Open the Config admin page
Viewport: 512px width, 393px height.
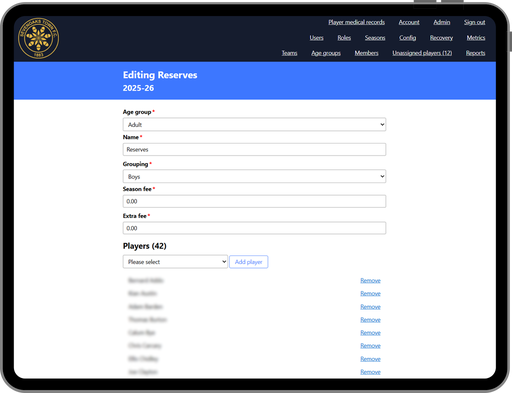407,38
